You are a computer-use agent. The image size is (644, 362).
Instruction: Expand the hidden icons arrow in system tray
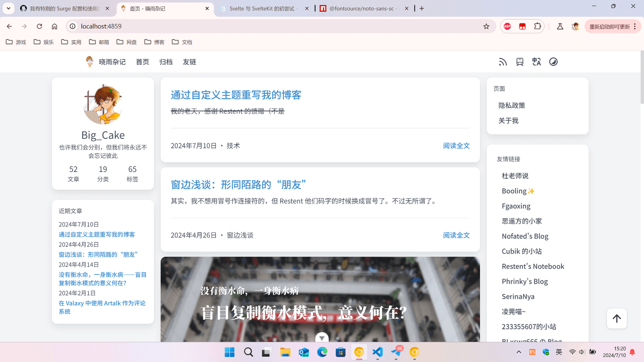pos(519,352)
